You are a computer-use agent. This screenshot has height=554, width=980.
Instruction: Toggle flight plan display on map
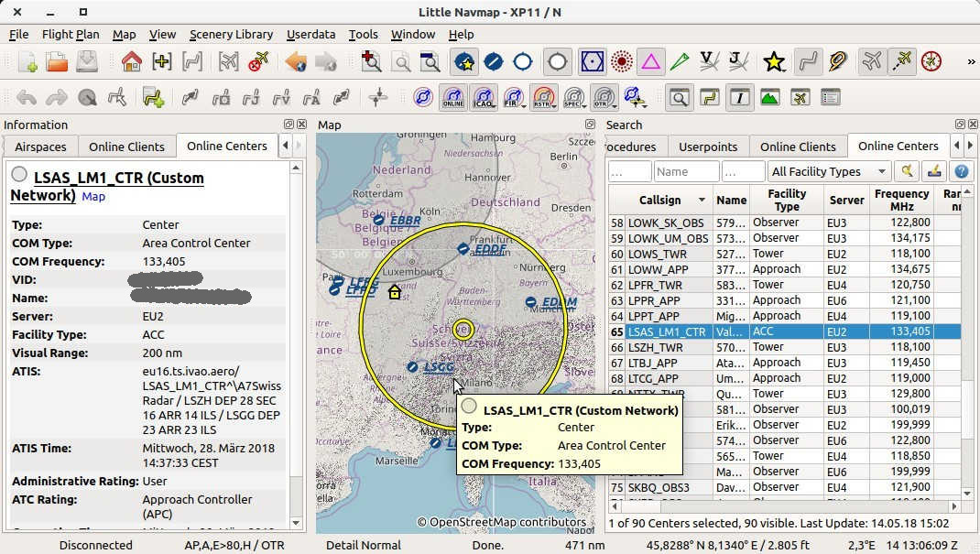[808, 62]
